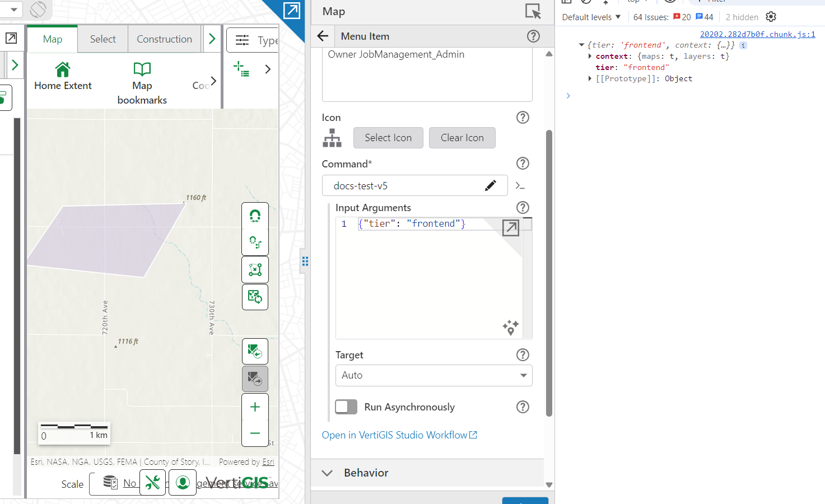
Task: Toggle the Run Asynchronously switch
Action: point(346,407)
